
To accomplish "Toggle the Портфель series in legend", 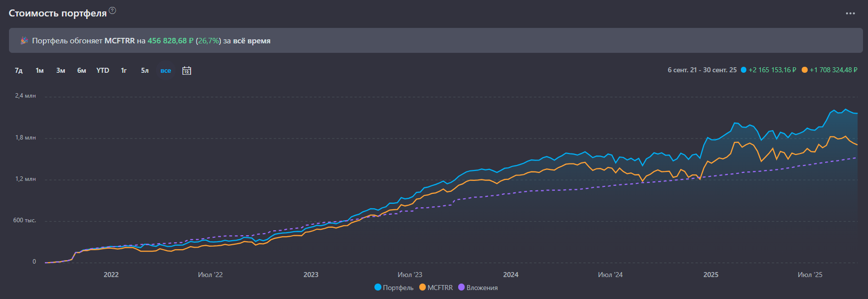I will 398,288.
